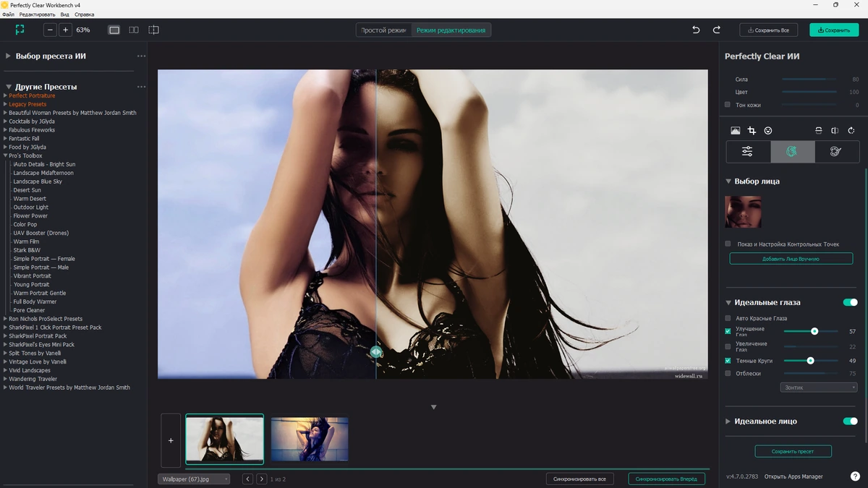Open the Wallpaper (67).jpg file dropdown
Image resolution: width=868 pixels, height=488 pixels.
[194, 479]
